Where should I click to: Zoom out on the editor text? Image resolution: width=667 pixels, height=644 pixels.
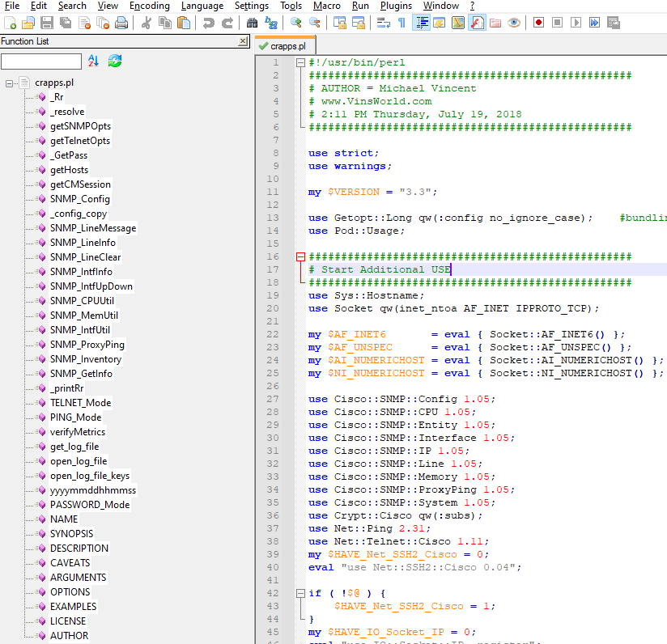pyautogui.click(x=315, y=23)
